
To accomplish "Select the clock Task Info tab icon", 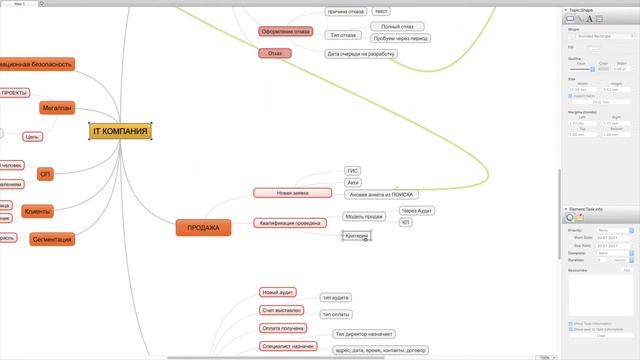I will tap(570, 218).
